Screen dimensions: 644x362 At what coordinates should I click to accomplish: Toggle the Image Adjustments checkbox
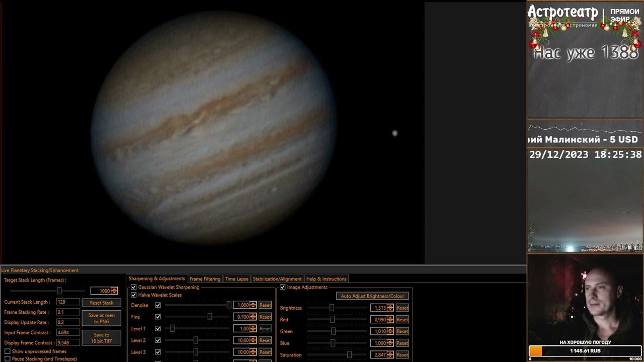click(283, 287)
